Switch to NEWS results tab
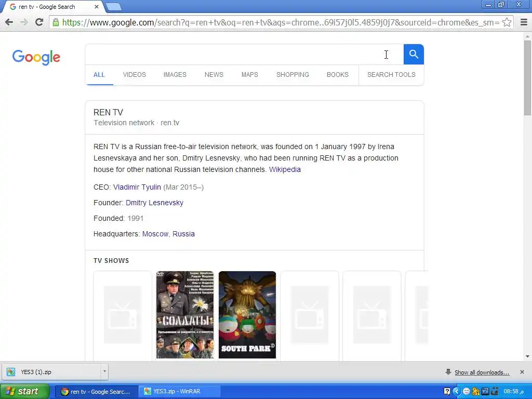532x399 pixels. (214, 75)
